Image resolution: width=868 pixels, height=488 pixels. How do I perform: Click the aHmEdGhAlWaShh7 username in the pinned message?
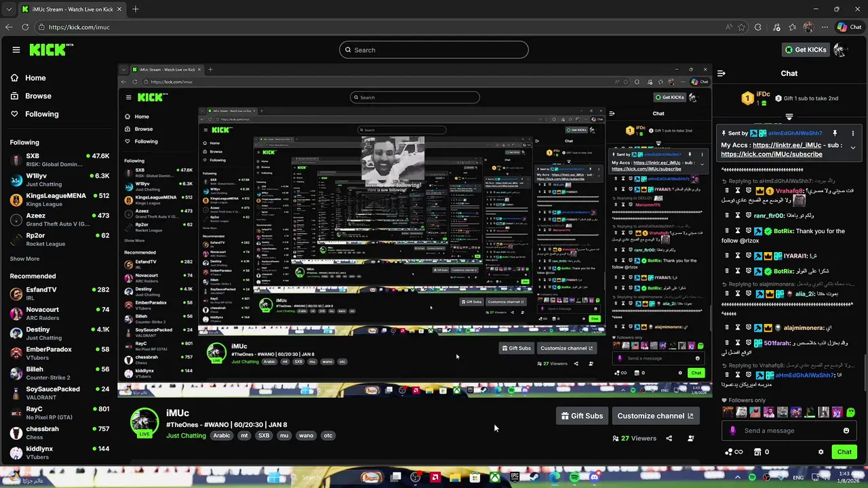pos(795,134)
